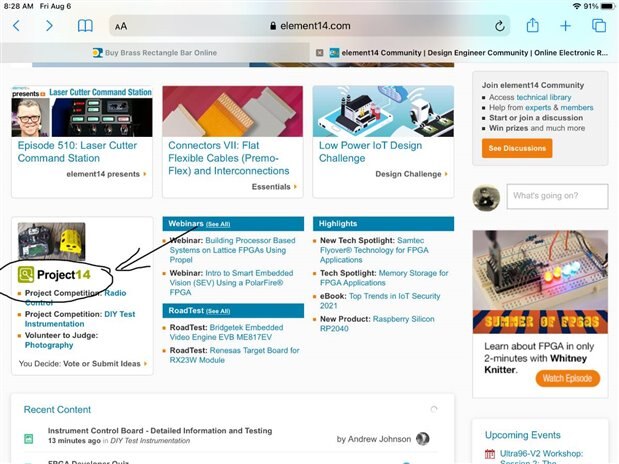619x464 pixels.
Task: Open the AA reader text options
Action: pos(121,26)
